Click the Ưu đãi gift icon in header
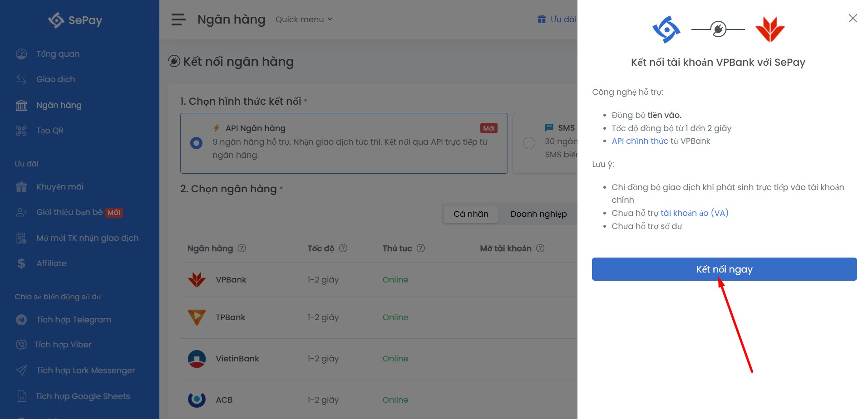The width and height of the screenshot is (868, 419). 542,19
